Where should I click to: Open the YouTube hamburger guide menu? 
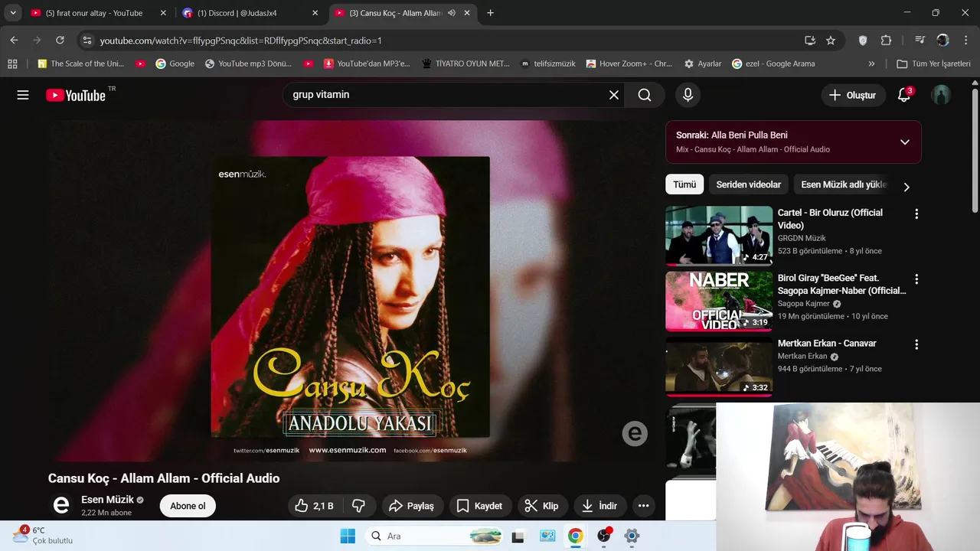coord(23,95)
